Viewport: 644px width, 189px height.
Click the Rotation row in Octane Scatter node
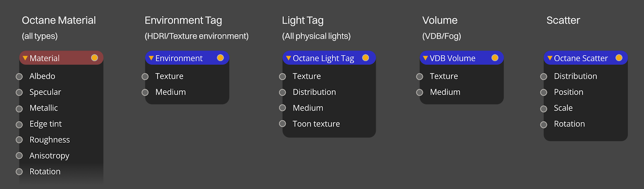click(569, 124)
